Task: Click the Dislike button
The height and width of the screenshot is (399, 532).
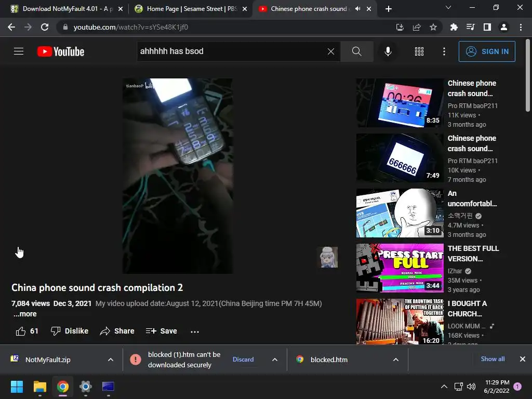Action: [69, 331]
